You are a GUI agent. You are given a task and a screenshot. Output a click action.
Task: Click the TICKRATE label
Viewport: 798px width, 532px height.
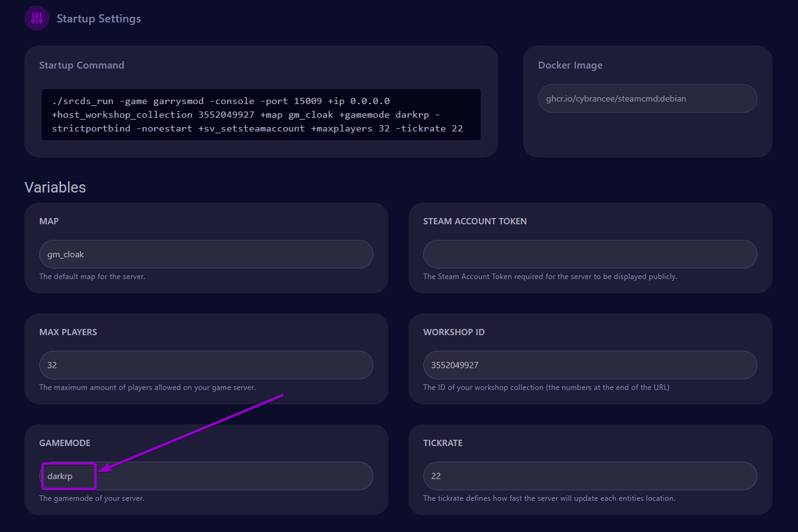pyautogui.click(x=443, y=443)
